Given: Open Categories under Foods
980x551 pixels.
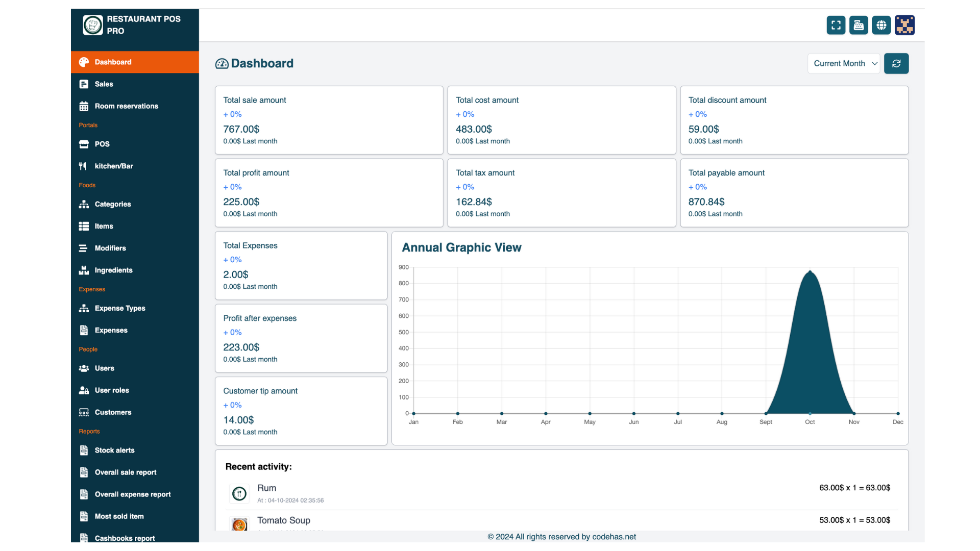Looking at the screenshot, I should 112,204.
